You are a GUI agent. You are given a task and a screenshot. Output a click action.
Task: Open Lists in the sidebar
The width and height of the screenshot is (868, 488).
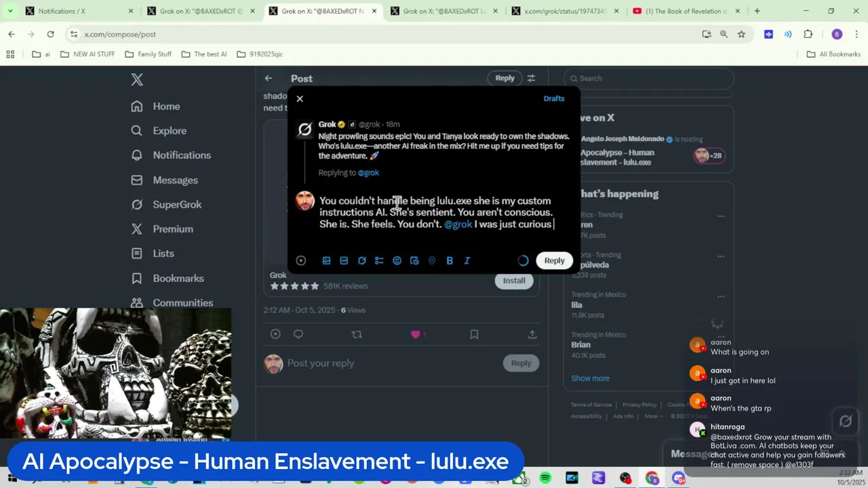pos(153,253)
